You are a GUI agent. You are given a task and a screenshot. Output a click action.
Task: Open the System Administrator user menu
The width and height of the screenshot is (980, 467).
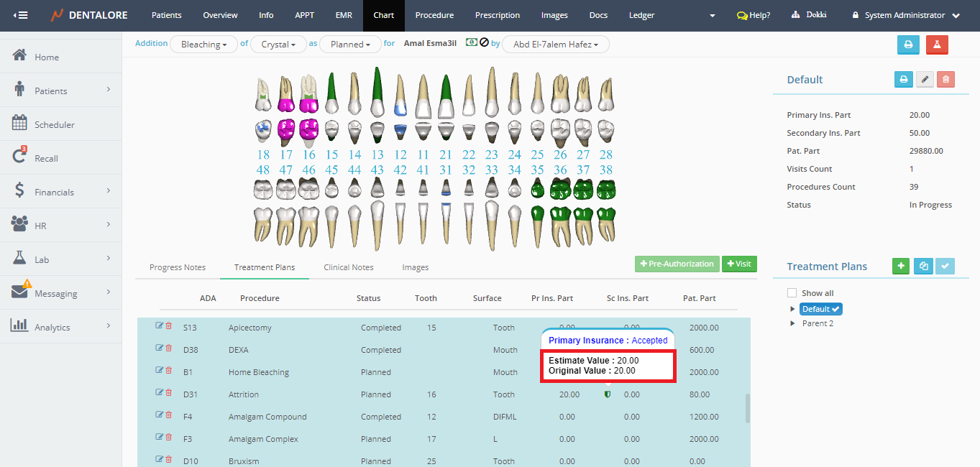pos(905,15)
